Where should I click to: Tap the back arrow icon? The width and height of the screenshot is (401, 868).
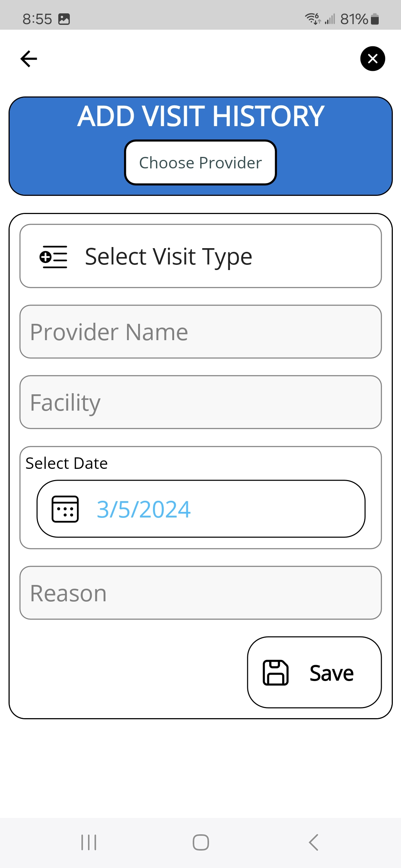tap(29, 59)
